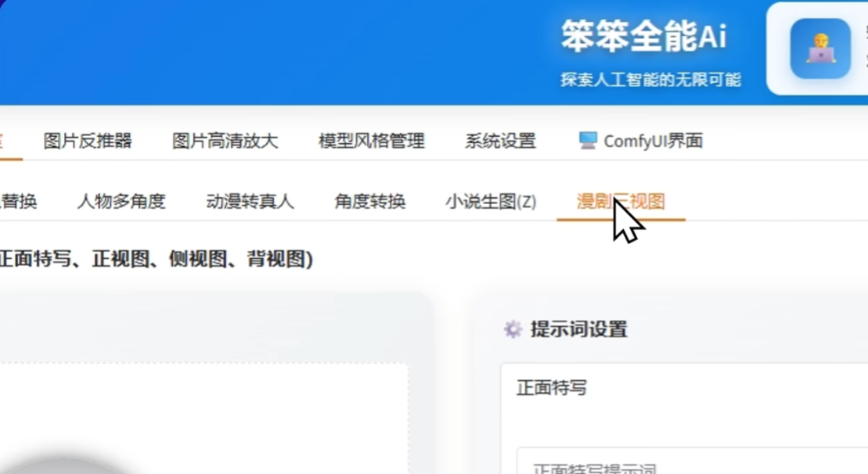Image resolution: width=868 pixels, height=474 pixels.
Task: Select the 模型风格管理 tab
Action: point(370,142)
